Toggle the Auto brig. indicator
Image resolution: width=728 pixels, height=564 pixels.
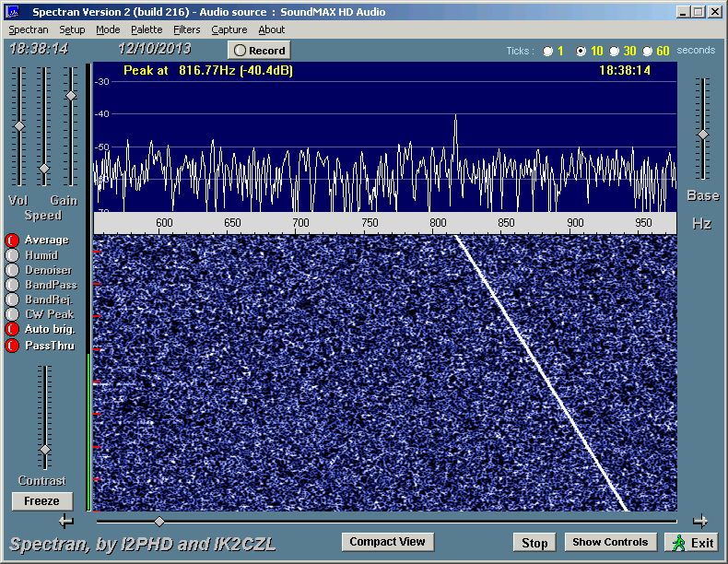12,329
